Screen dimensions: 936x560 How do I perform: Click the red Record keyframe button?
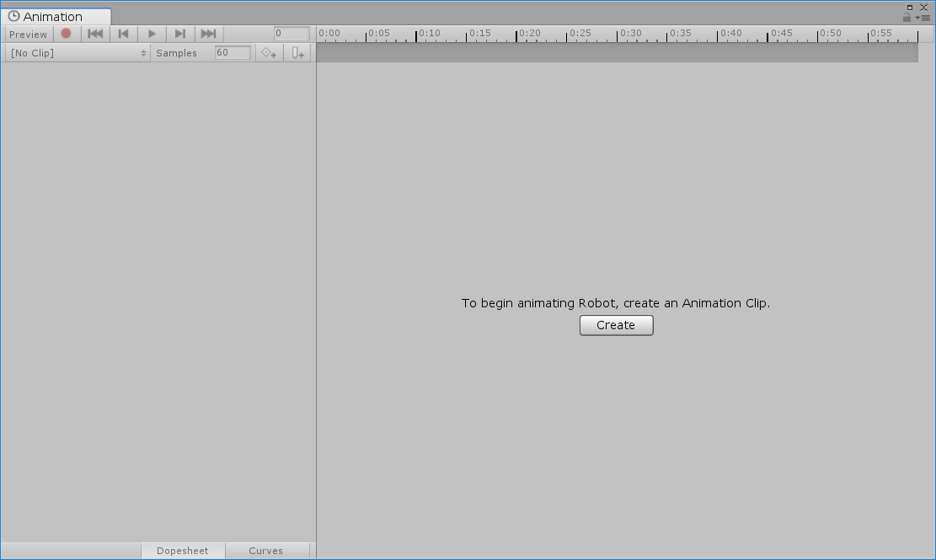point(66,34)
